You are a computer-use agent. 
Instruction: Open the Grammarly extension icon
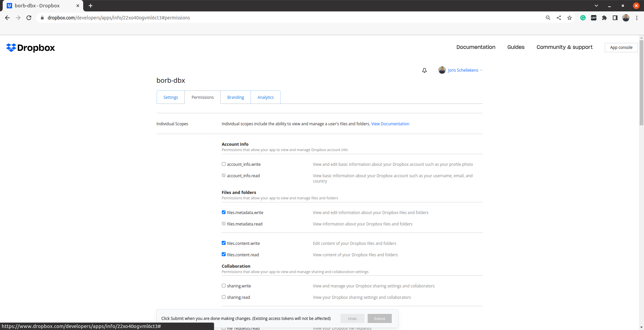click(x=583, y=18)
